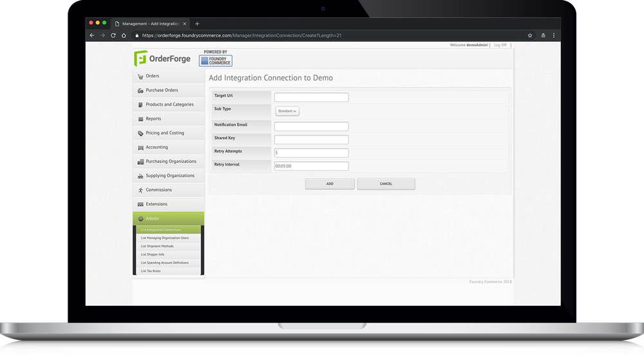
Task: Click into the Target Url field
Action: click(x=311, y=97)
